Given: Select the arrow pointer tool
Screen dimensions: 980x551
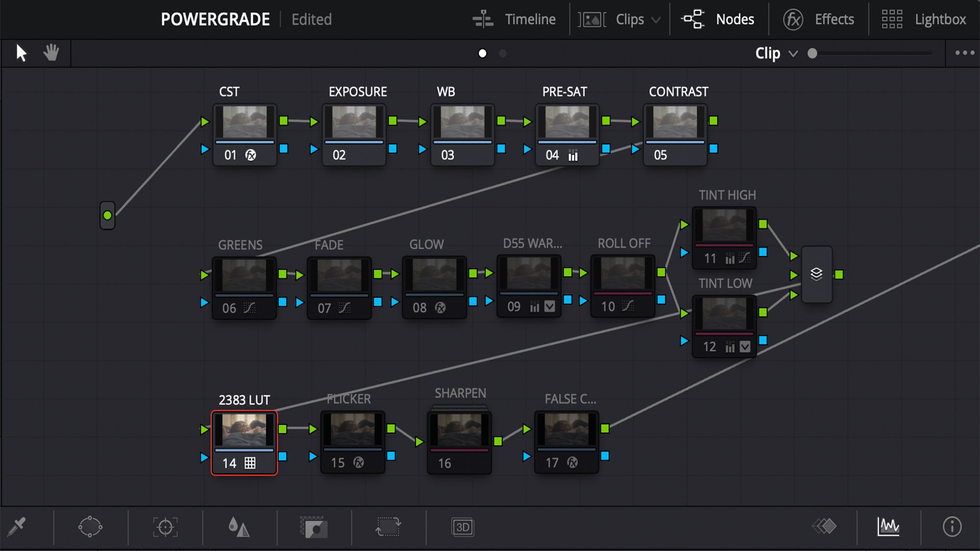Looking at the screenshot, I should click(21, 53).
